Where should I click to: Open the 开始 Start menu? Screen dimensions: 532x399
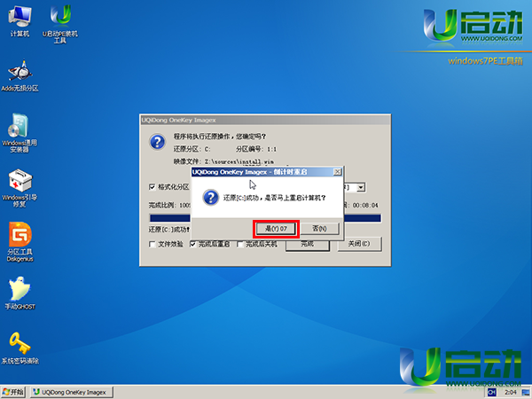[x=13, y=393]
